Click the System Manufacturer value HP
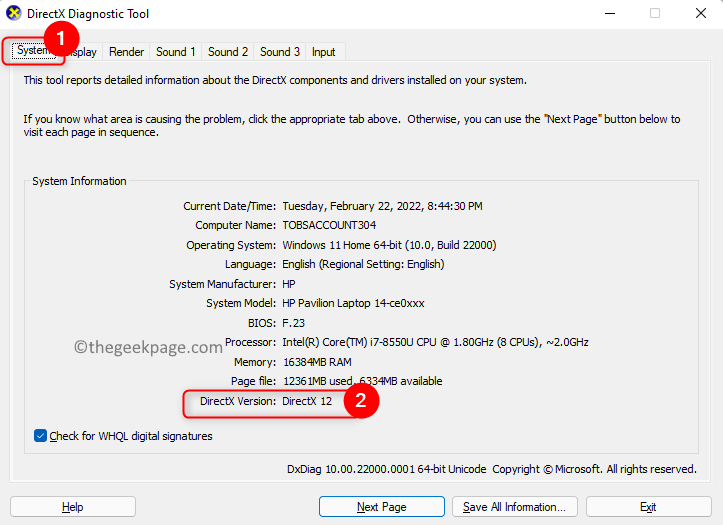 (x=289, y=283)
